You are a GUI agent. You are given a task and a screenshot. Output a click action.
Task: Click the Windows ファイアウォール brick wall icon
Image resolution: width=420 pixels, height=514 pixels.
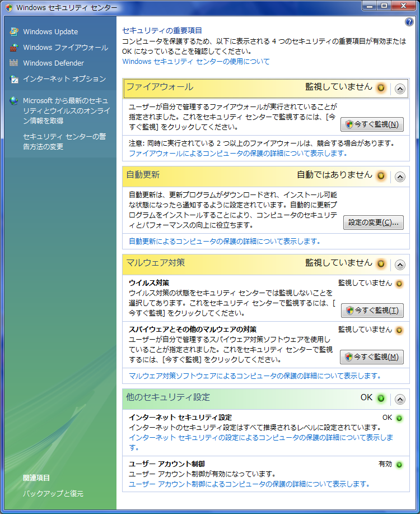14,48
